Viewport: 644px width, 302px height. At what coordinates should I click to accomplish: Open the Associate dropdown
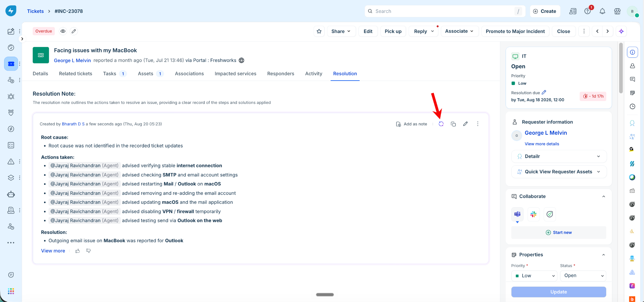459,31
